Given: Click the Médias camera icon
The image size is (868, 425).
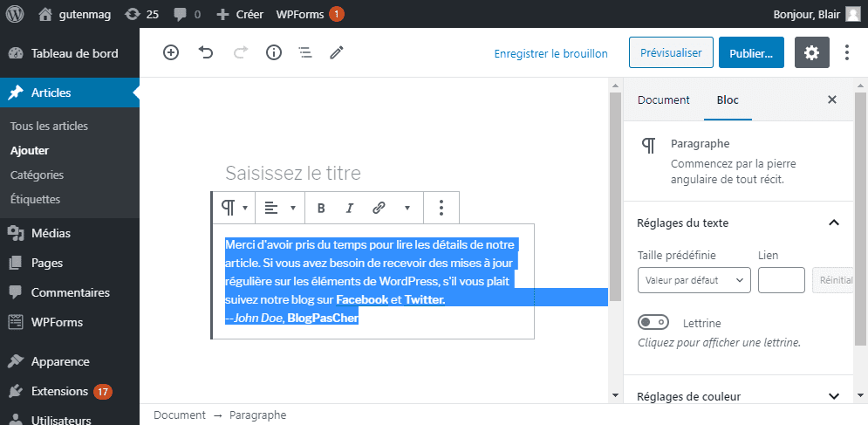Looking at the screenshot, I should pyautogui.click(x=16, y=233).
